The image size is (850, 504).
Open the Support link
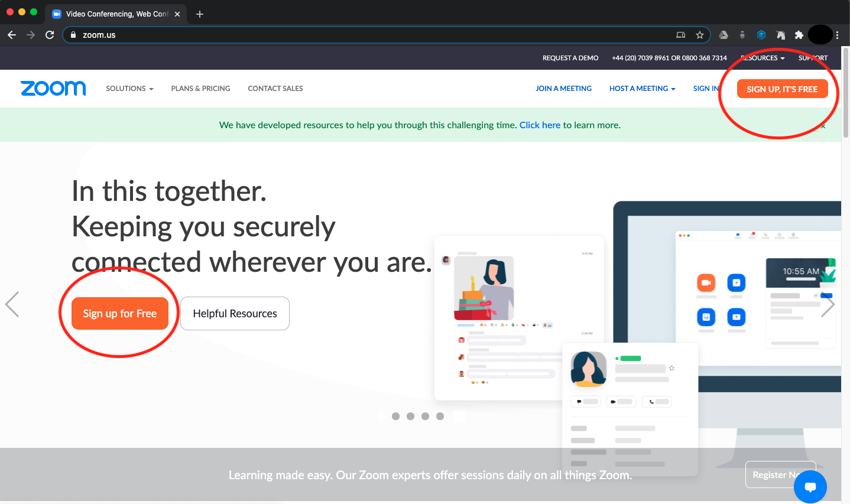813,58
